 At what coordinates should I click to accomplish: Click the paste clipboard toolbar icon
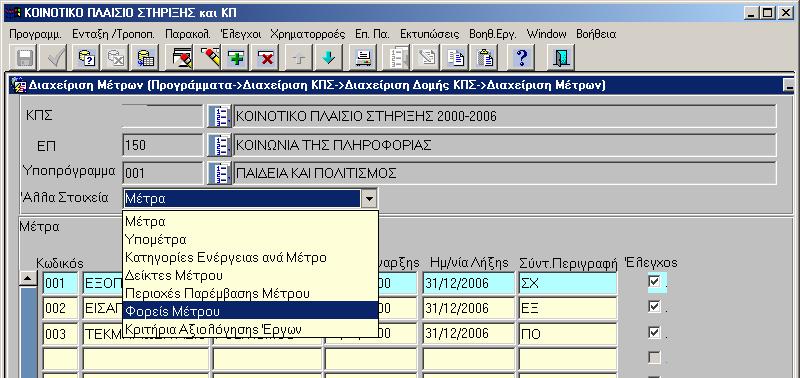coord(485,58)
